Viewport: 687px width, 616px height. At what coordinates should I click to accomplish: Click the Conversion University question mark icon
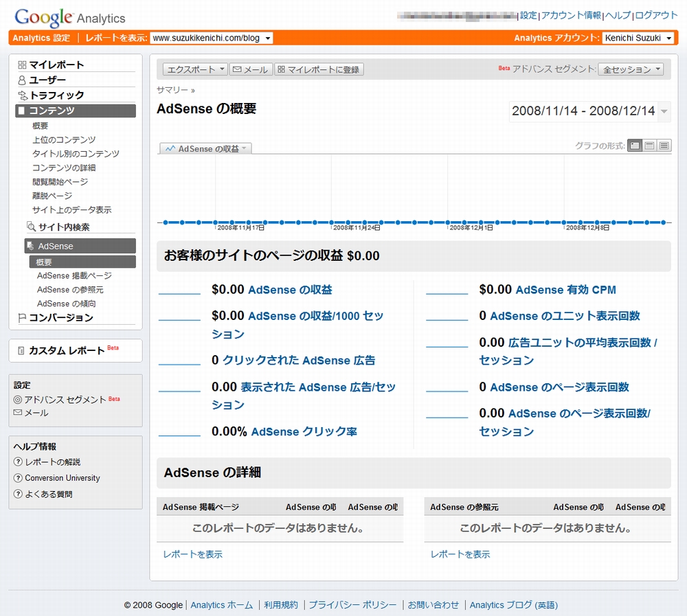[x=18, y=478]
